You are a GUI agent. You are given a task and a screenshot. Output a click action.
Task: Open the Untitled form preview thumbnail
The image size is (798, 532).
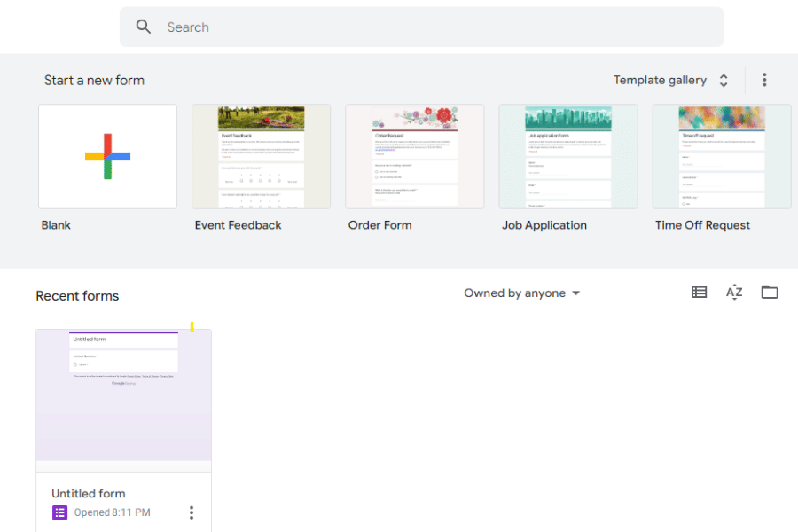(123, 400)
